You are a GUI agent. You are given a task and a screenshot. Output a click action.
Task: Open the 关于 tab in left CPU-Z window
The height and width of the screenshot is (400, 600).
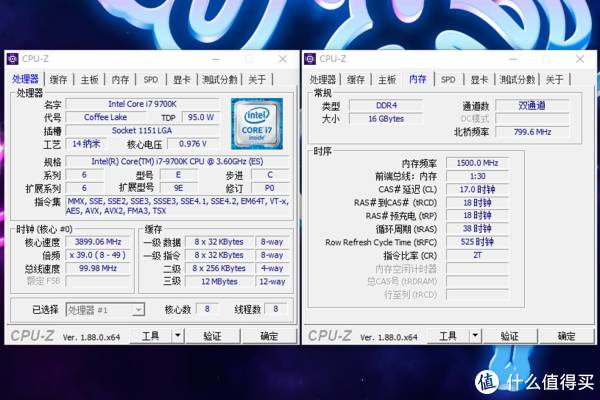click(257, 80)
